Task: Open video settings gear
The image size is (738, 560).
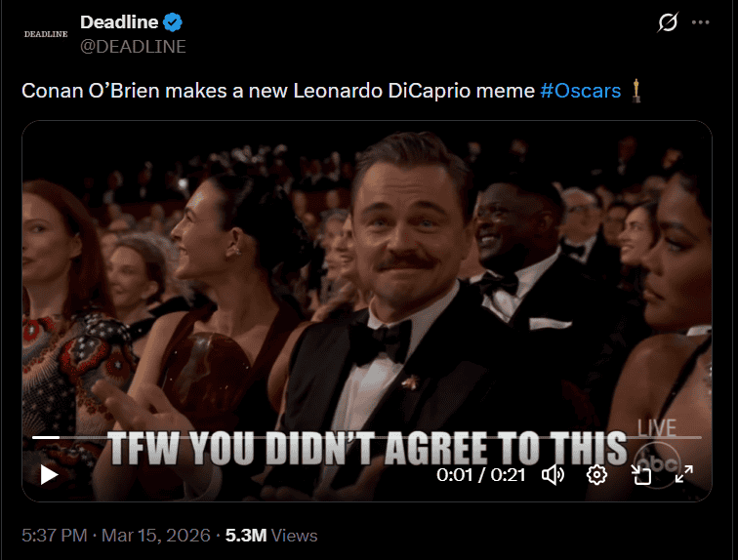Action: coord(596,475)
